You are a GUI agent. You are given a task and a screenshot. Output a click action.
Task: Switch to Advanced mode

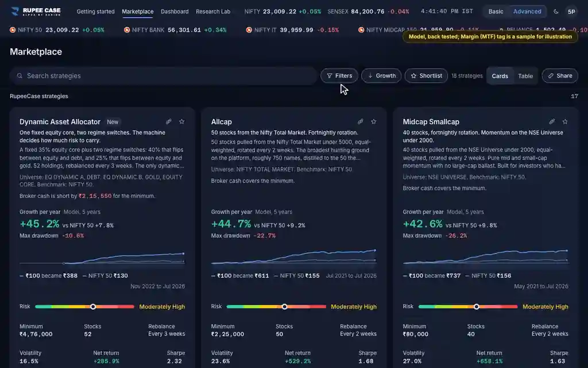[527, 11]
